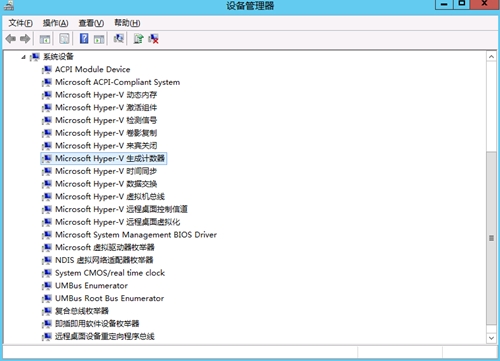Image resolution: width=500 pixels, height=361 pixels.
Task: Select Microsoft Hyper-V 远程桌面控制信道
Action: [121, 209]
